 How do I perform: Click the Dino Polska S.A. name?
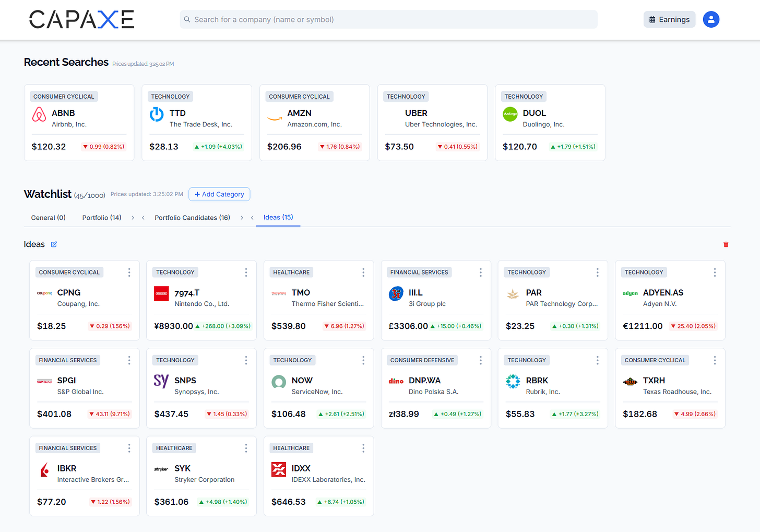click(x=433, y=392)
